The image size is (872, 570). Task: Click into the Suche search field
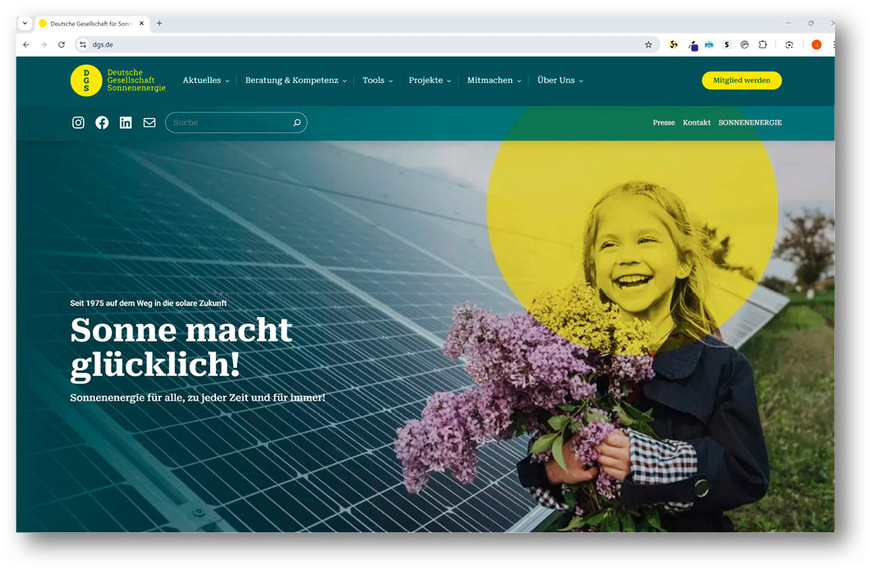(x=228, y=123)
